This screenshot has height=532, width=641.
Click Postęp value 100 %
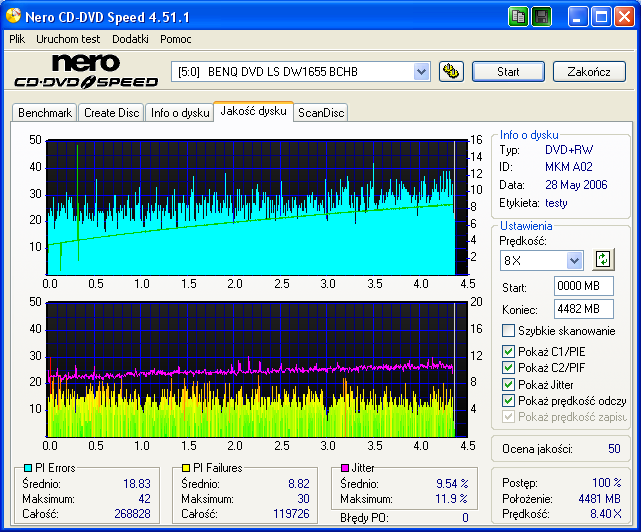tap(607, 483)
